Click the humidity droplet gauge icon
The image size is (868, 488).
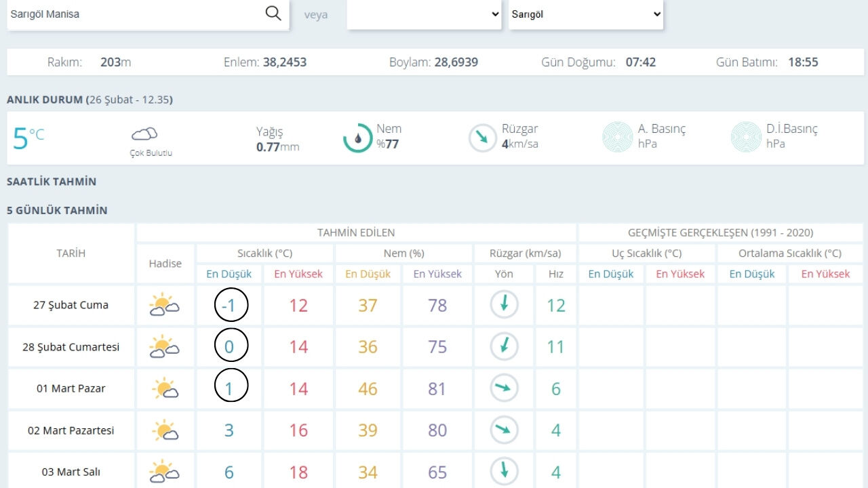click(357, 138)
